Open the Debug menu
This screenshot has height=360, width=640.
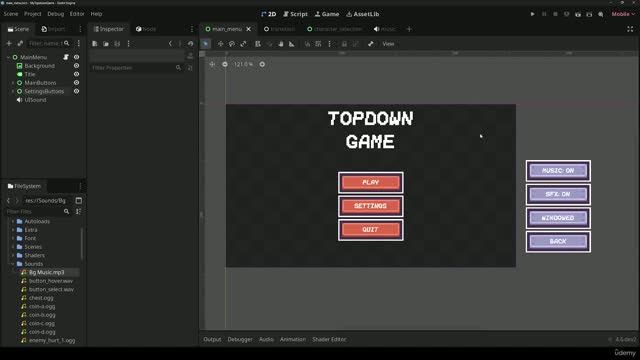click(56, 14)
